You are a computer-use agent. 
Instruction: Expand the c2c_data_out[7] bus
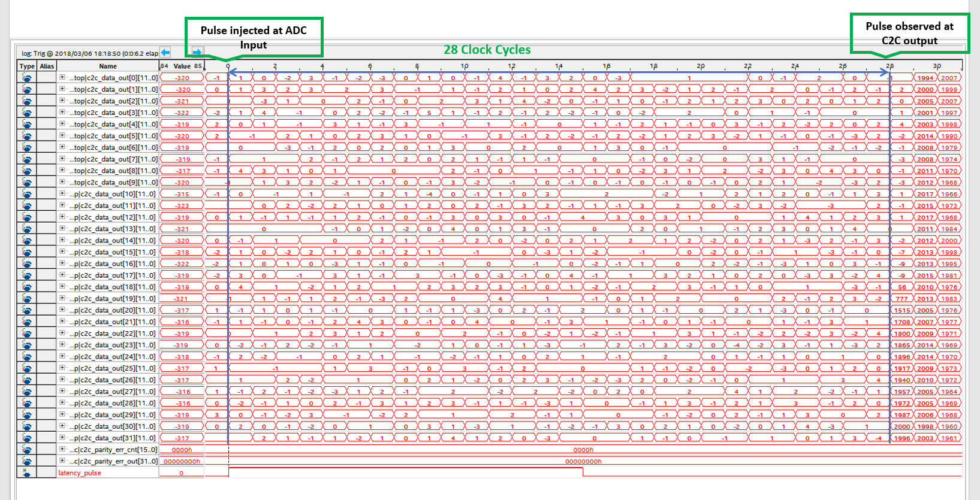click(62, 159)
